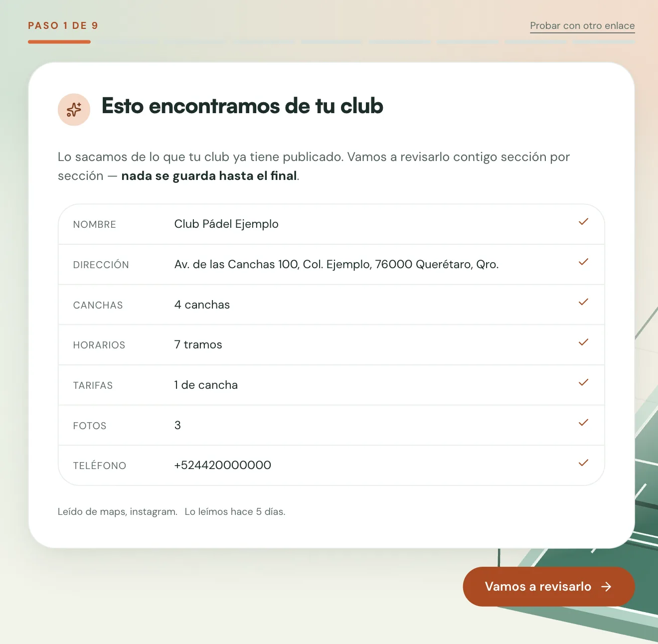Image resolution: width=658 pixels, height=644 pixels.
Task: Click the heading 'Esto encontramos de tu club'
Action: click(242, 106)
